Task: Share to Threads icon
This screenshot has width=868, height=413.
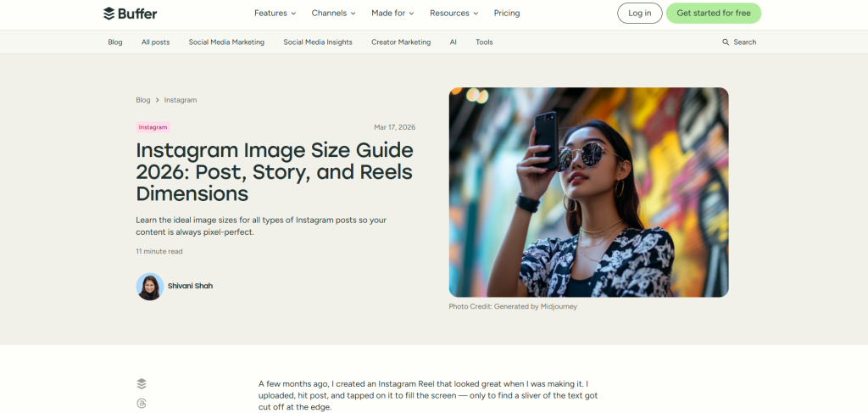Action: click(142, 404)
